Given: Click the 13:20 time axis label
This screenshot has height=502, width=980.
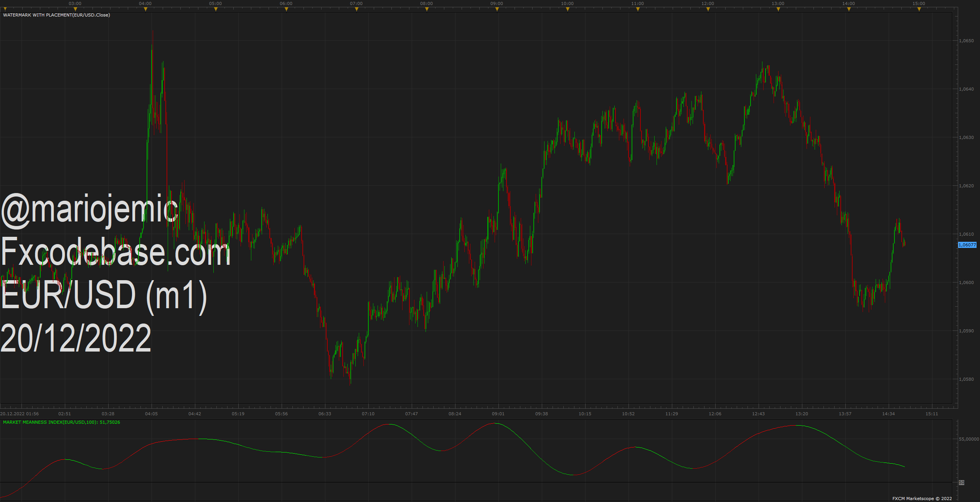Looking at the screenshot, I should point(802,414).
